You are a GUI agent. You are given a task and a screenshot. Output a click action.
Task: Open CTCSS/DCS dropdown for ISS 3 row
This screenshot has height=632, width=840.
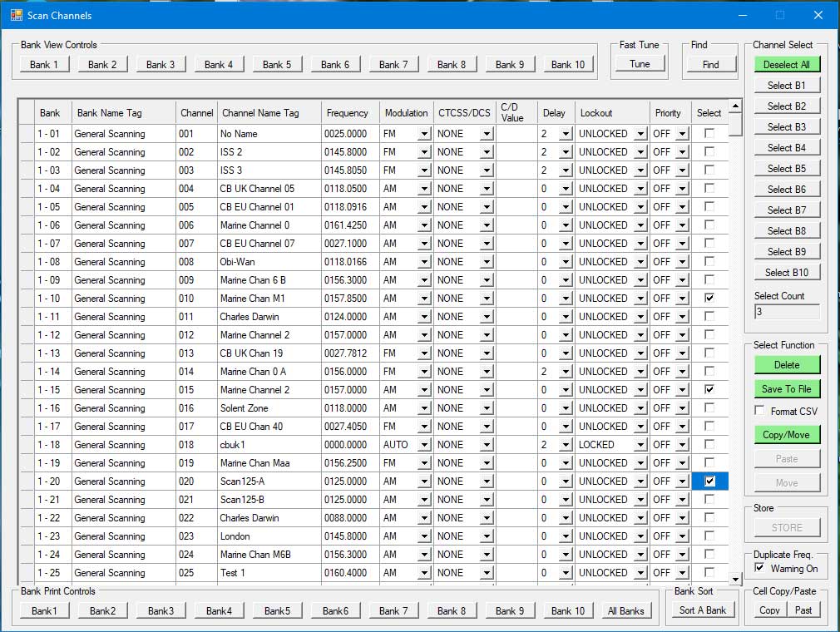click(486, 170)
